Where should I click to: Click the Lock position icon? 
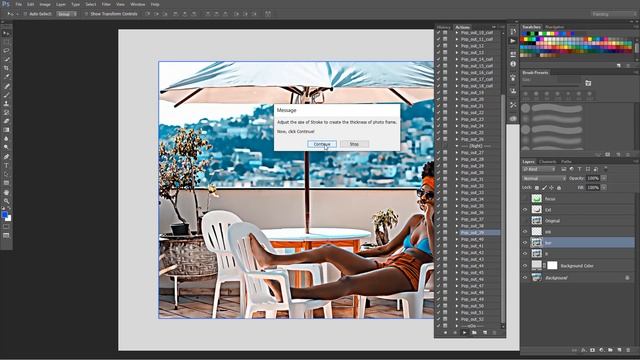(551, 188)
